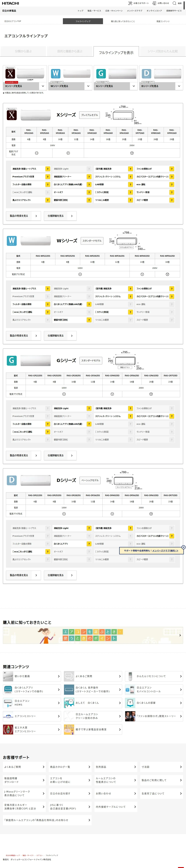This screenshot has height=868, width=186.
Task: Open help for Wシリーズ 凍結洗浄 除菌ヒートプラス
Action: (48, 289)
